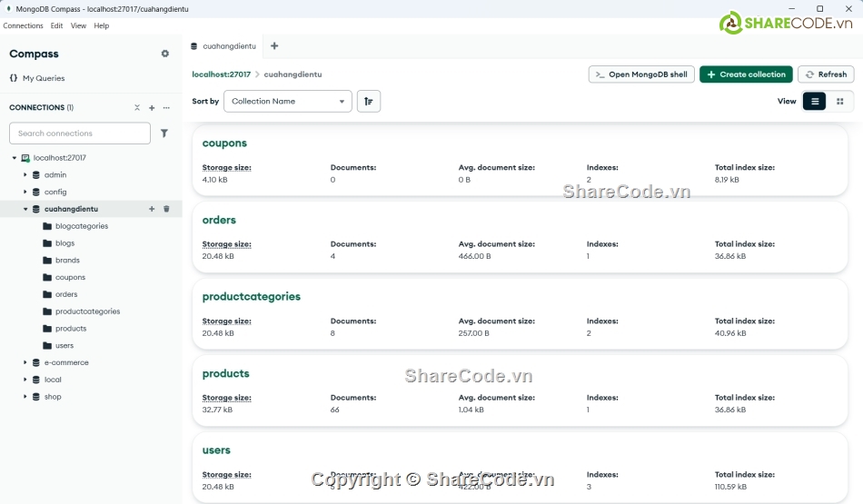Expand the config database
This screenshot has height=504, width=863.
coord(25,192)
